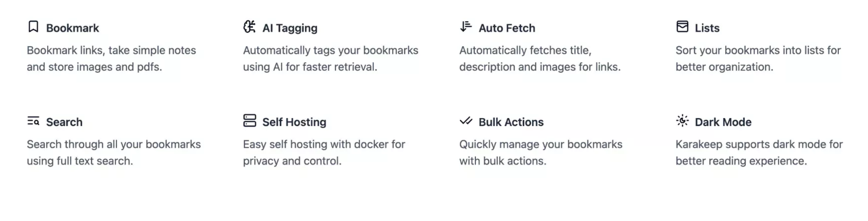Click the "Search" feature title
Screen dimensions: 868x221
pyautogui.click(x=64, y=122)
